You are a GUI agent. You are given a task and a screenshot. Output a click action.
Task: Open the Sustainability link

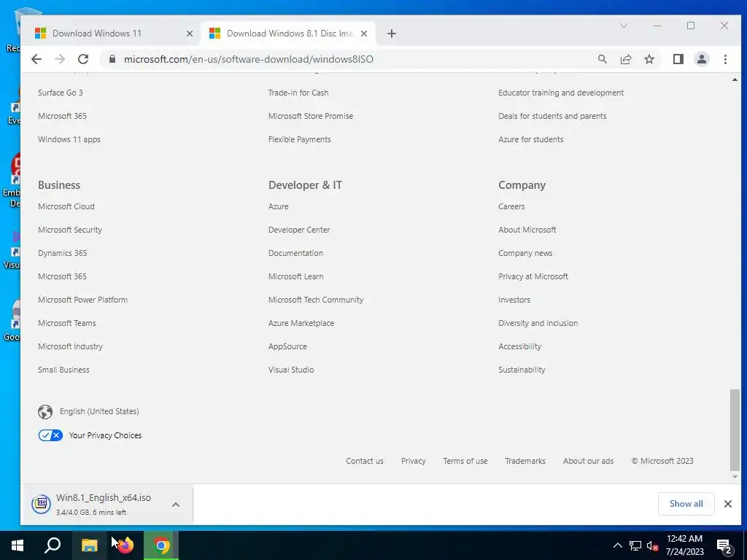click(522, 370)
